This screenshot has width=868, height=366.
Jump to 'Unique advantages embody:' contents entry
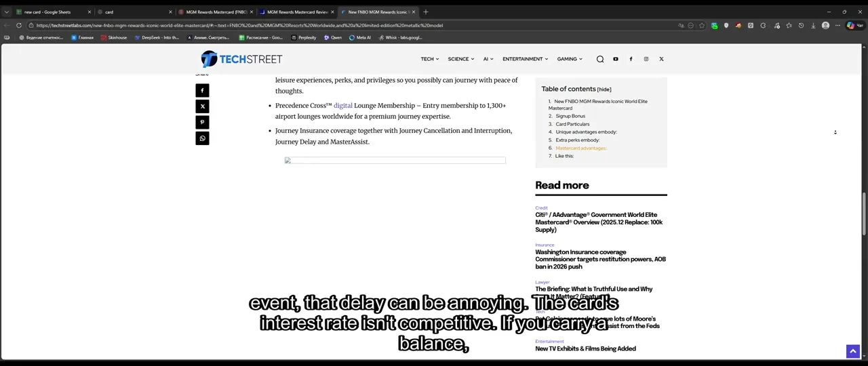pos(586,132)
